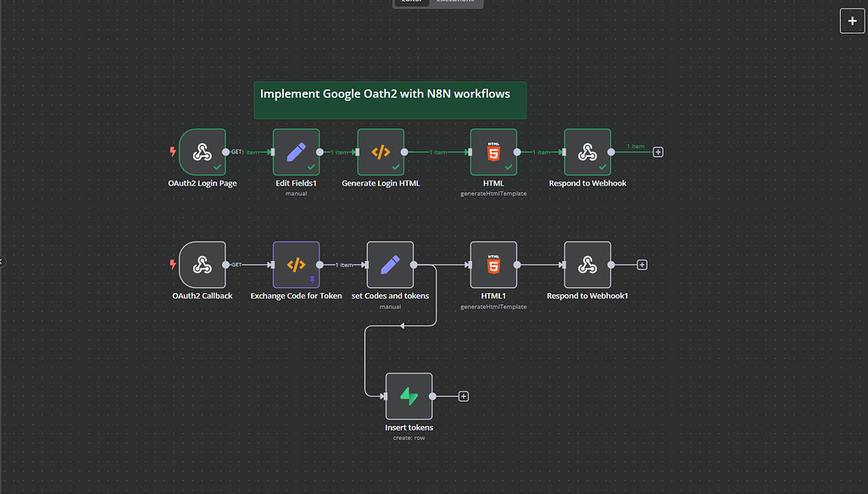Click the HTML5 logo on the HTML1 node
This screenshot has width=868, height=494.
click(x=494, y=264)
